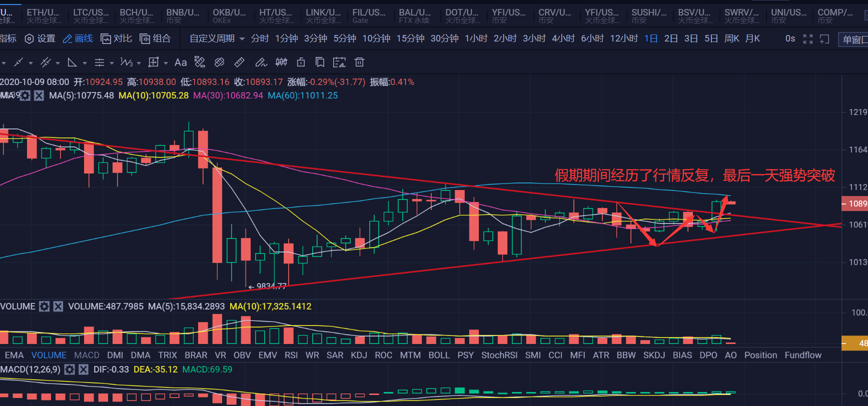Select the 月K monthly timeframe
Screen dimensions: 868x406
(x=752, y=38)
